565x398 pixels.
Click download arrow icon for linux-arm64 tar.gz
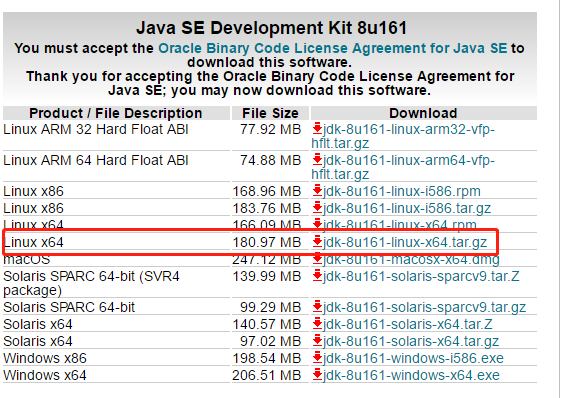(x=317, y=160)
